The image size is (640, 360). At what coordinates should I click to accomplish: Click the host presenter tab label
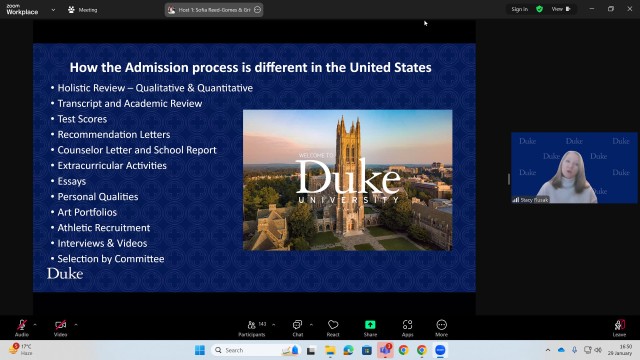click(214, 10)
